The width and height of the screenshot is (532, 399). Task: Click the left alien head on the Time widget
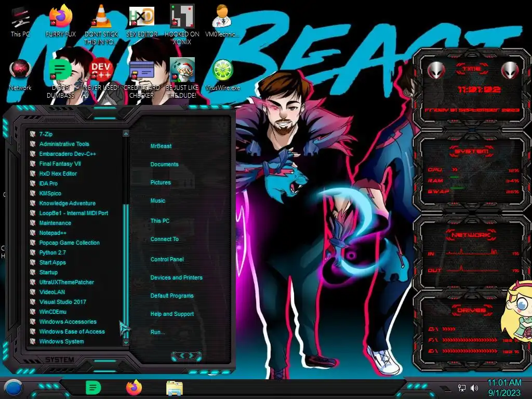(436, 70)
